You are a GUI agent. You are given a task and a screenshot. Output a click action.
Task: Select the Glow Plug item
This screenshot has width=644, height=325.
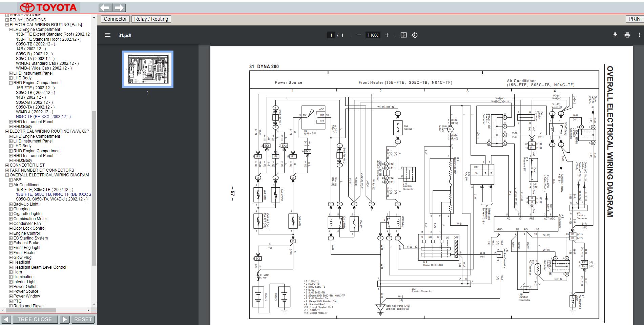(22, 257)
